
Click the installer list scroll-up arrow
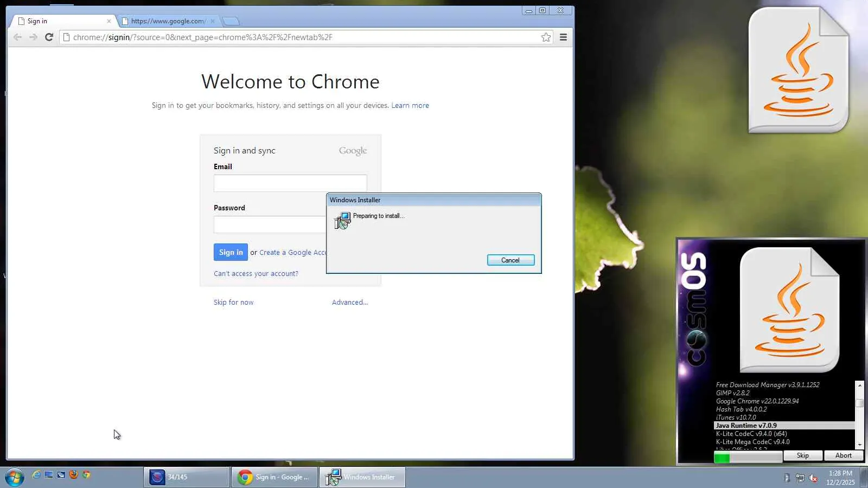859,385
